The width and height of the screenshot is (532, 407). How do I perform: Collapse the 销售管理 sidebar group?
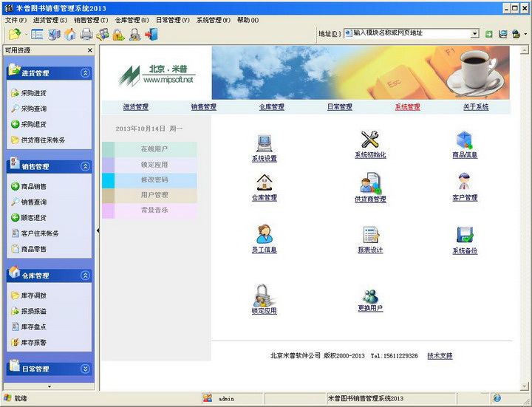[x=85, y=166]
